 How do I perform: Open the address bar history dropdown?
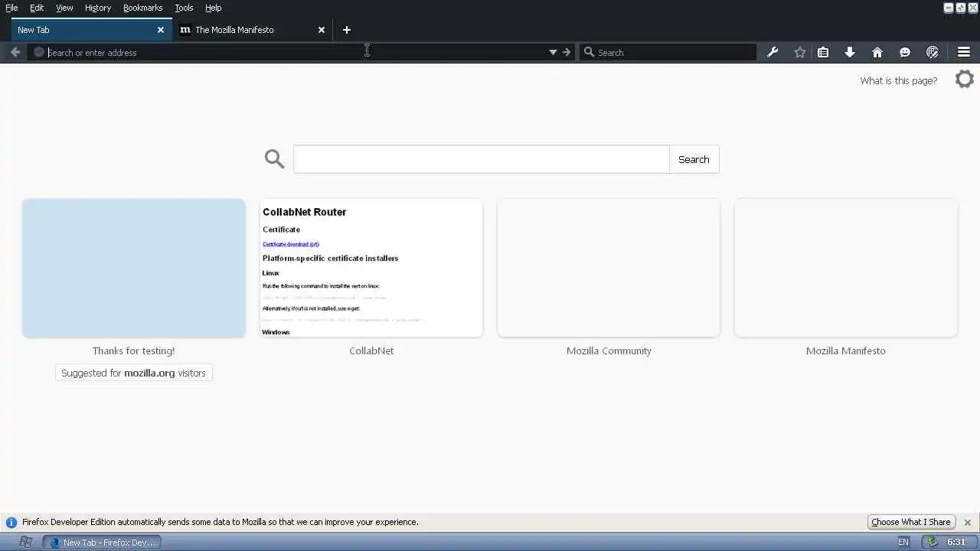click(553, 52)
